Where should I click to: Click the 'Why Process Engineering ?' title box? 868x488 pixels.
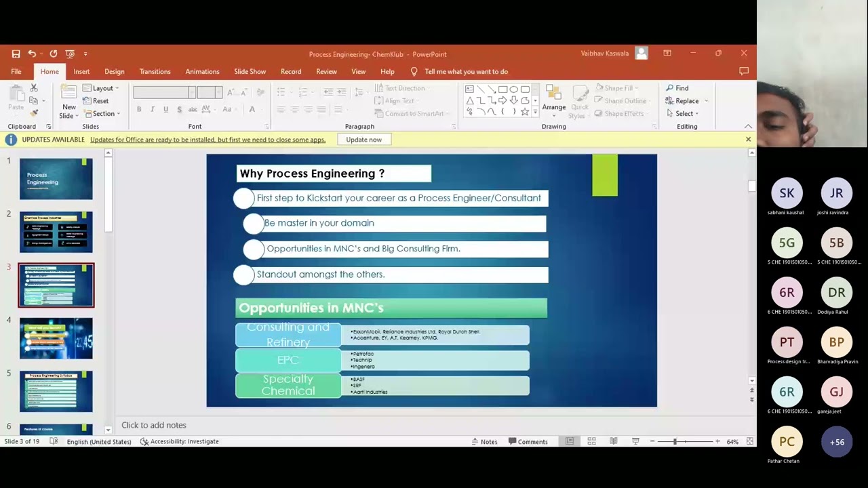click(x=334, y=174)
